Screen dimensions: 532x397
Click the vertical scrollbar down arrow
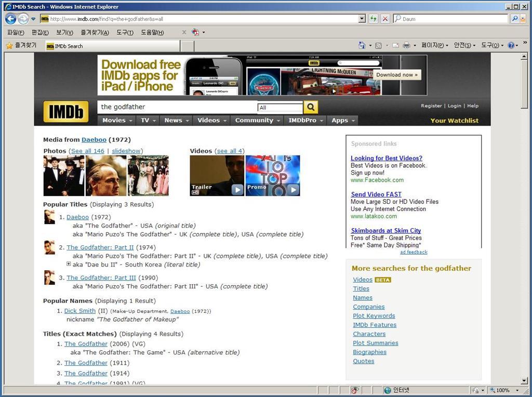(524, 381)
